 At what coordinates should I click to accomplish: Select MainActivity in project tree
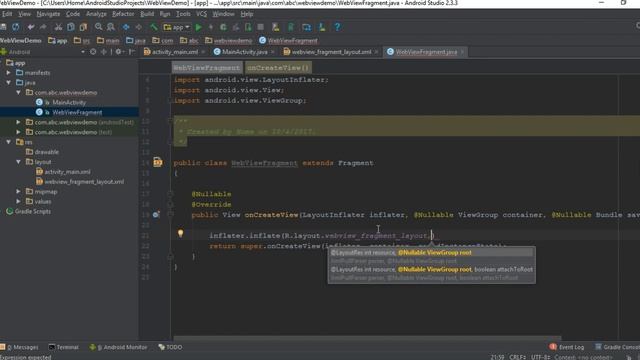[69, 102]
